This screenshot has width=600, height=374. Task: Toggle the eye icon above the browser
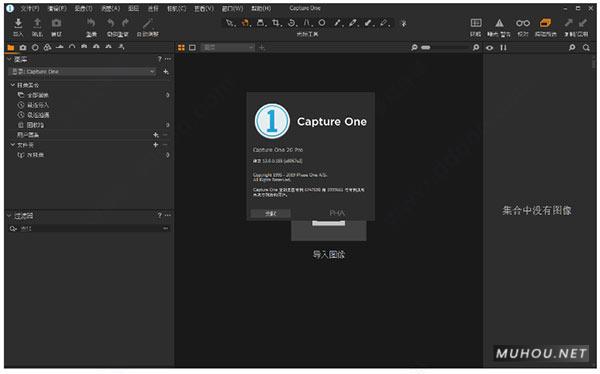tap(489, 48)
